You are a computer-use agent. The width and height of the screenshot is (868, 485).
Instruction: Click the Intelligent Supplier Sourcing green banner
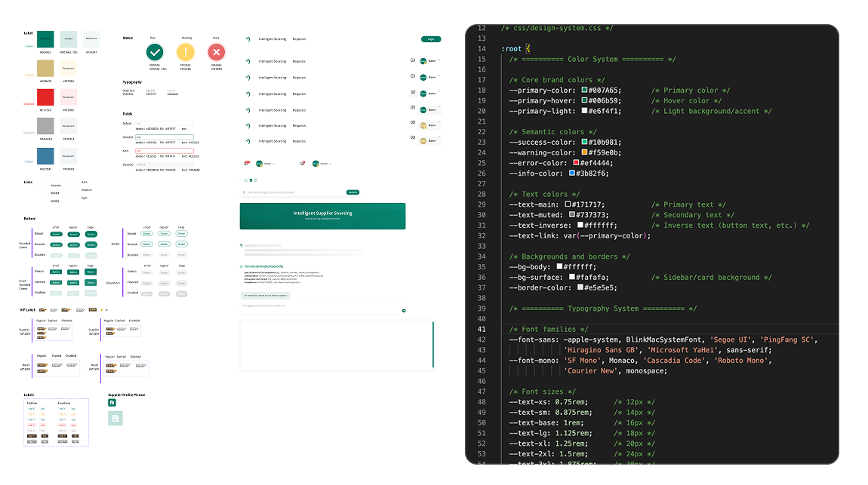323,216
